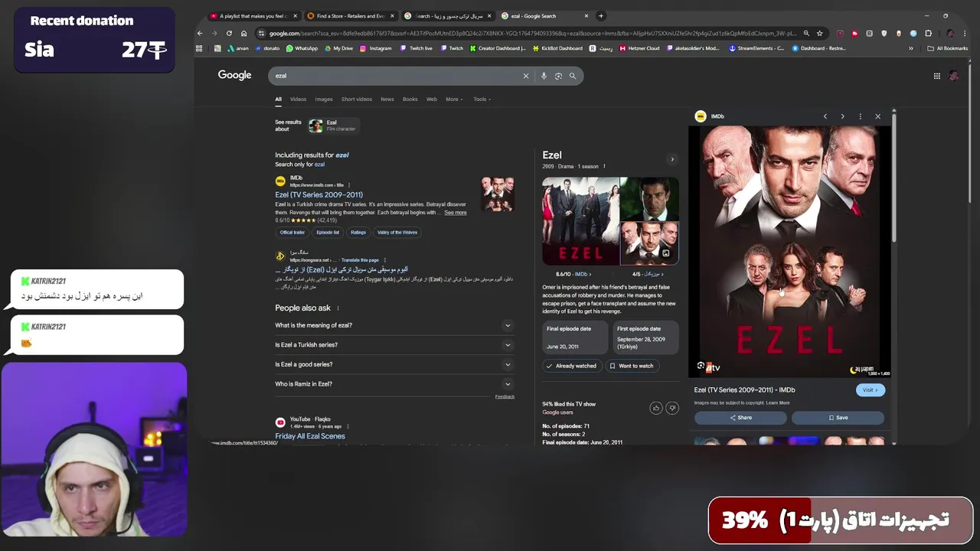The width and height of the screenshot is (980, 551).
Task: Follow 'See more' in the IMDb snippet
Action: [x=455, y=213]
